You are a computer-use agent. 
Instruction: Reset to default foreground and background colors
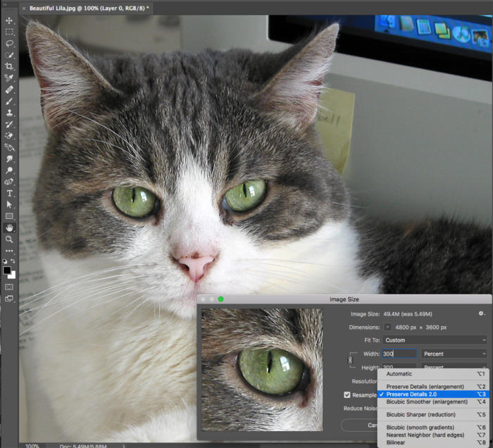point(5,261)
